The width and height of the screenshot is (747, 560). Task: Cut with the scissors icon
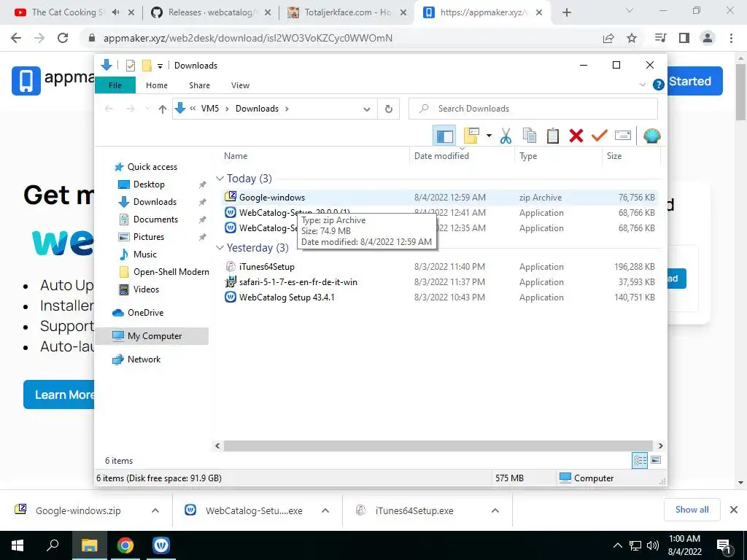tap(506, 136)
